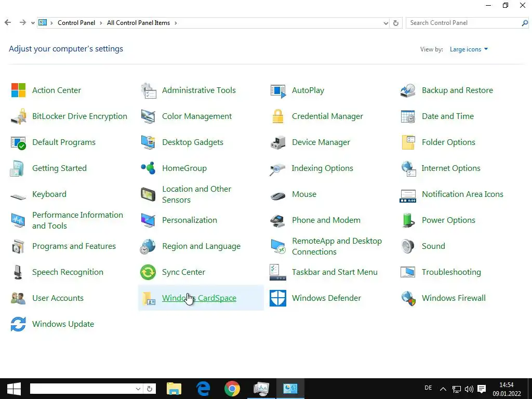This screenshot has width=532, height=399.
Task: Expand the View by Large icons dropdown
Action: [x=469, y=49]
